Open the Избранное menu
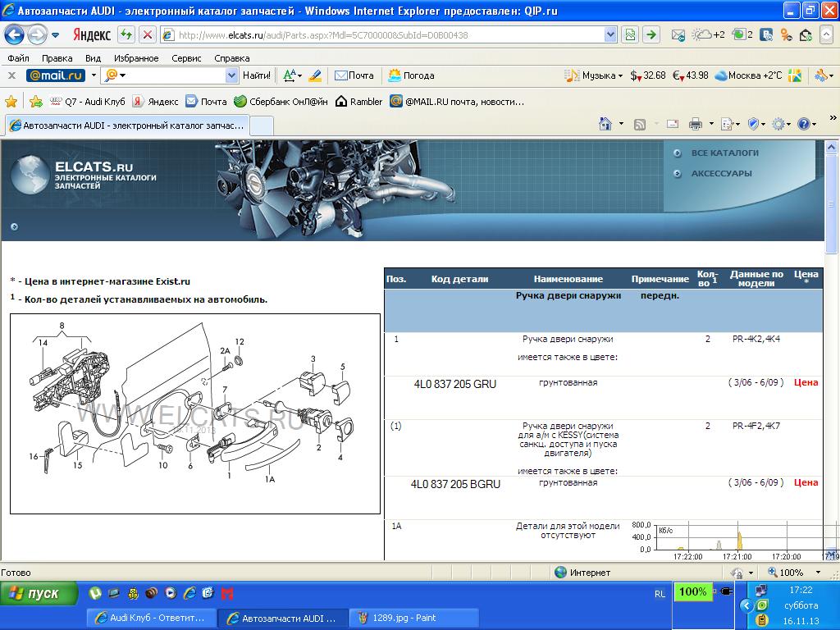The width and height of the screenshot is (840, 630). point(136,58)
